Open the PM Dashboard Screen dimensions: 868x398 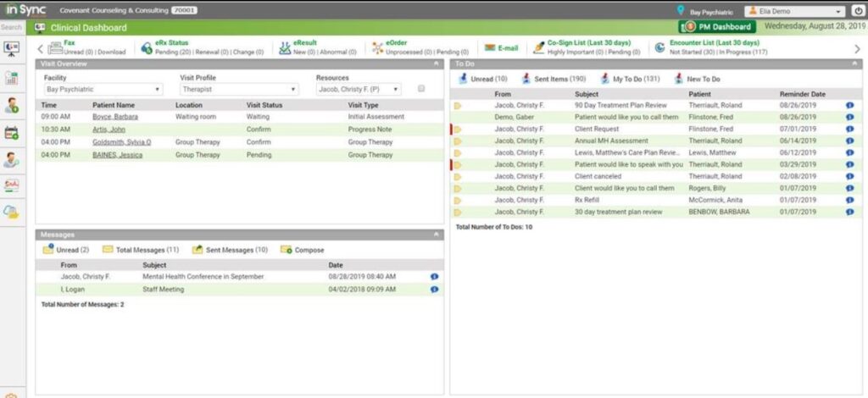718,26
